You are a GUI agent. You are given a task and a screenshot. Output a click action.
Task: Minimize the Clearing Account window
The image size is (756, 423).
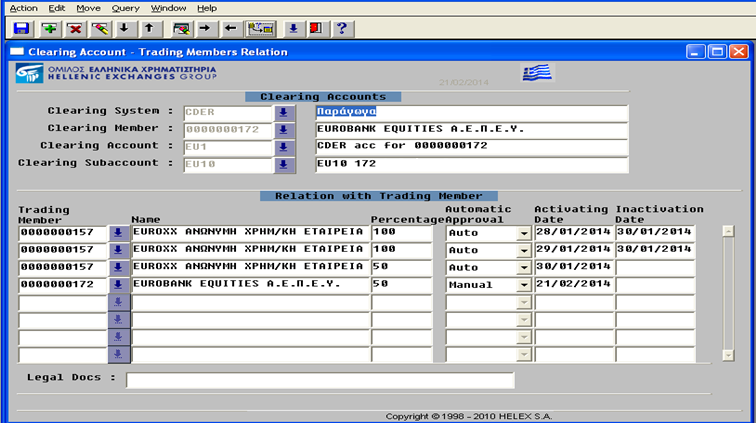[x=695, y=52]
